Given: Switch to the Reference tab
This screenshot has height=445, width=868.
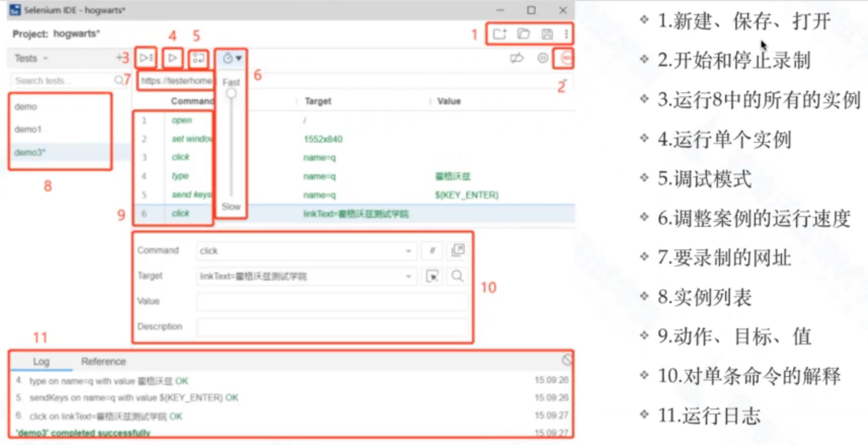Looking at the screenshot, I should (103, 361).
